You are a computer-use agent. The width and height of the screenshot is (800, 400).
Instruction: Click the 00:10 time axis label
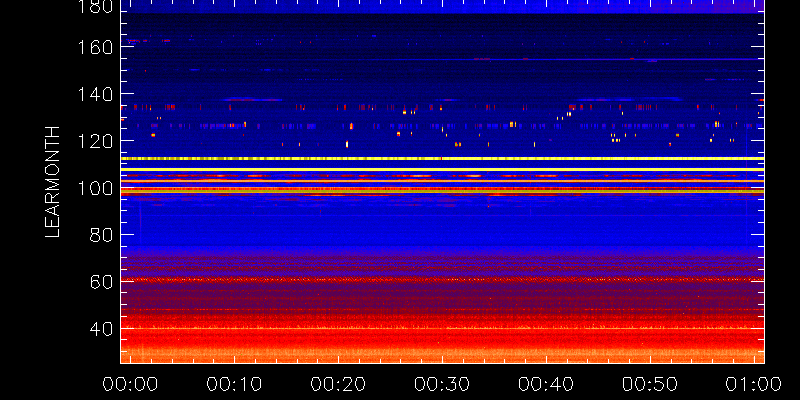tap(234, 384)
